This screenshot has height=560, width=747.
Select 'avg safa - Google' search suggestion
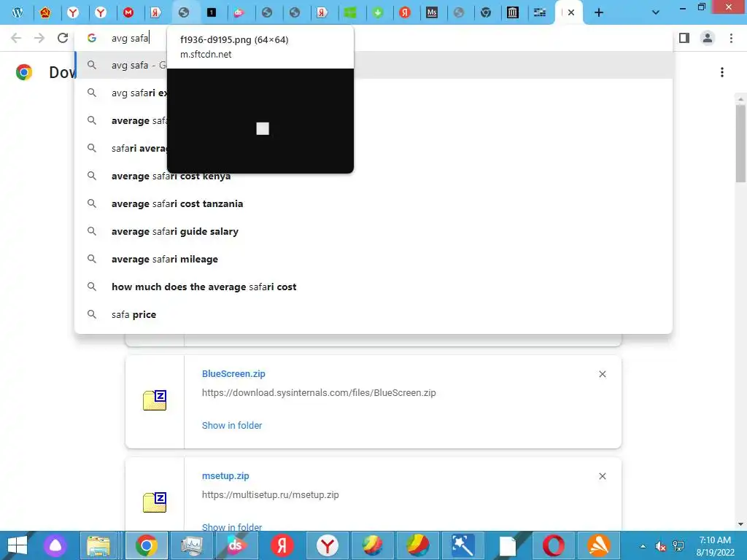[373, 65]
